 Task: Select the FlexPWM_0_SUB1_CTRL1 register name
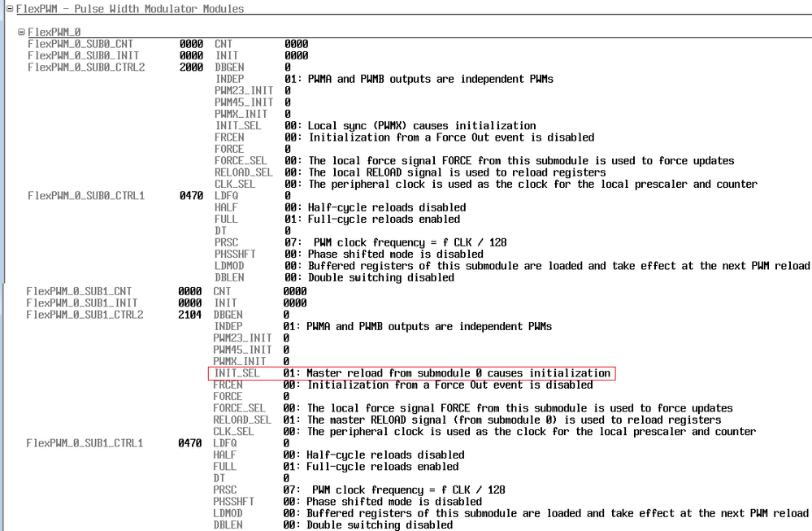pyautogui.click(x=85, y=443)
